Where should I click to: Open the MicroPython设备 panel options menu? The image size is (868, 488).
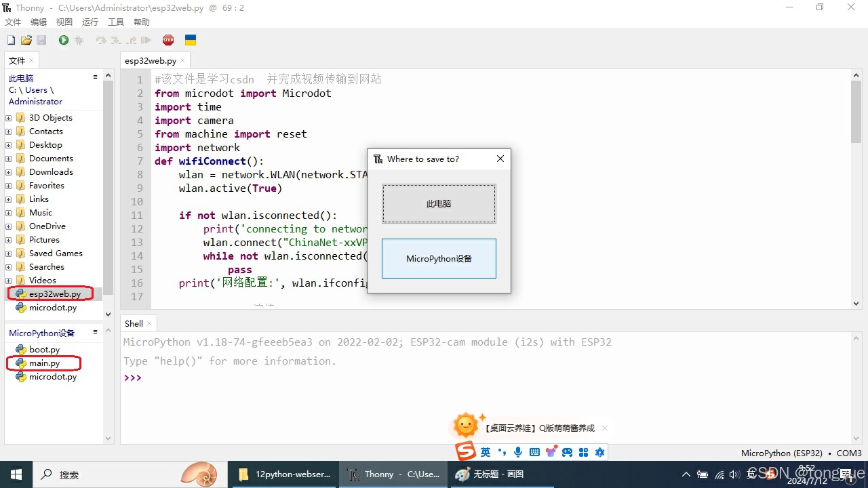coord(96,332)
